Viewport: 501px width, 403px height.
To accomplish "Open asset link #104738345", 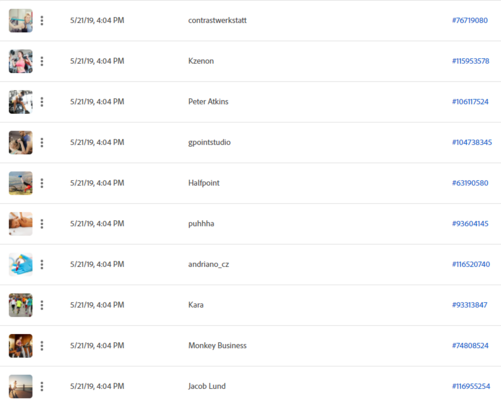I will point(472,142).
